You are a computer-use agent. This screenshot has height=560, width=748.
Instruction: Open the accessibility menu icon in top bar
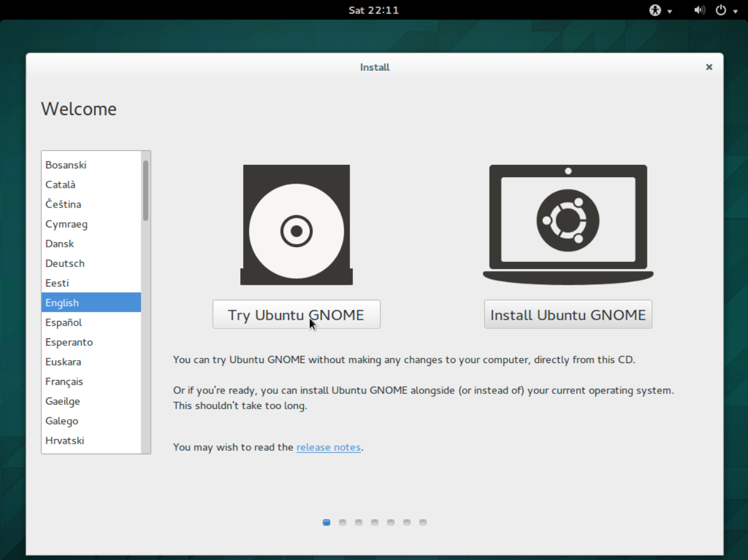tap(655, 10)
